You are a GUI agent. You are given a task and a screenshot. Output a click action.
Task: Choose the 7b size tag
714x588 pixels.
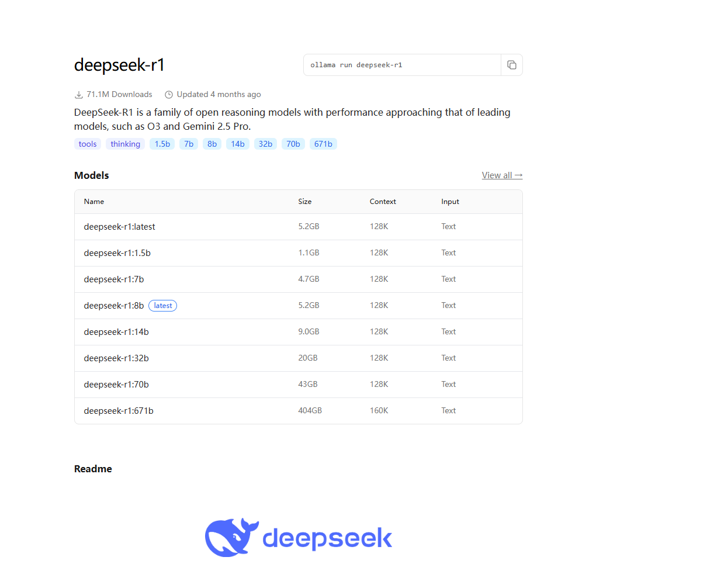click(189, 144)
